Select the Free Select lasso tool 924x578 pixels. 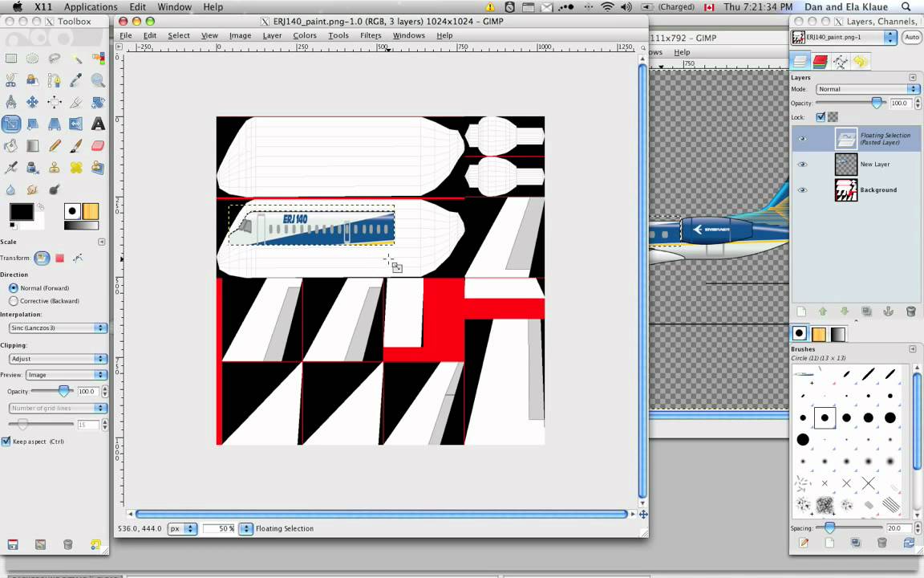pos(55,59)
